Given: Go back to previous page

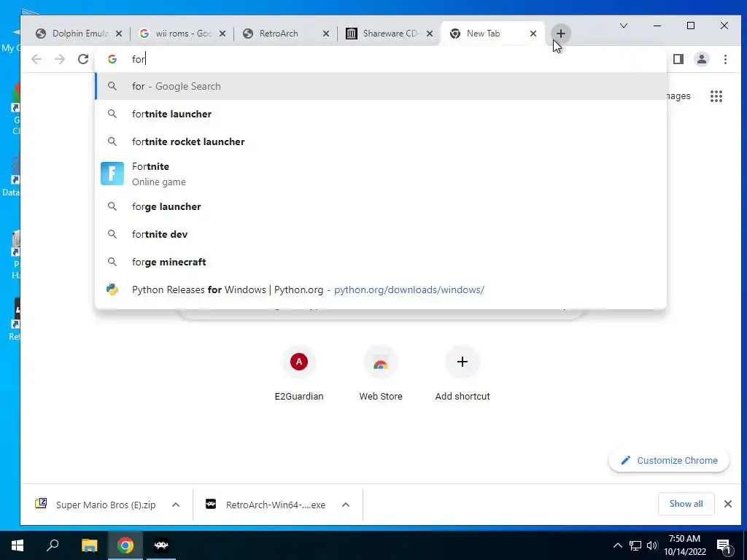Looking at the screenshot, I should pos(36,59).
